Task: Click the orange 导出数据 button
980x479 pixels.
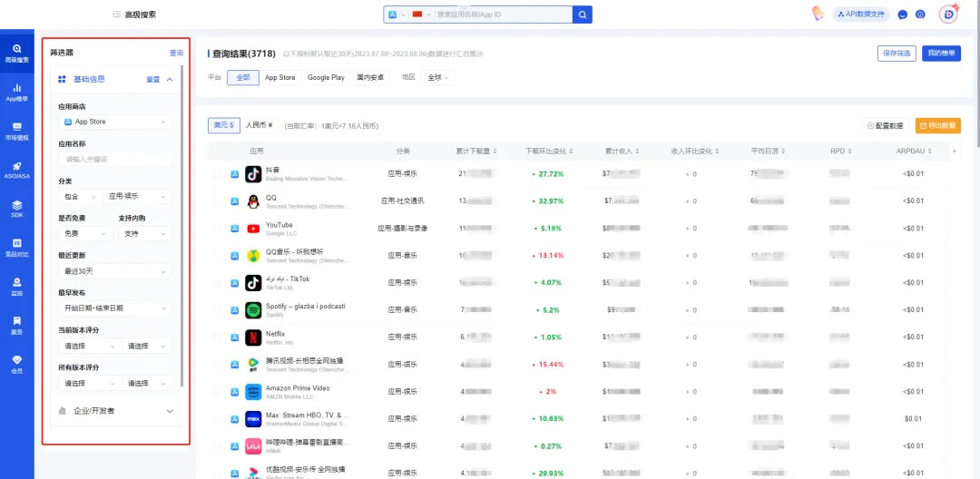Action: click(938, 125)
